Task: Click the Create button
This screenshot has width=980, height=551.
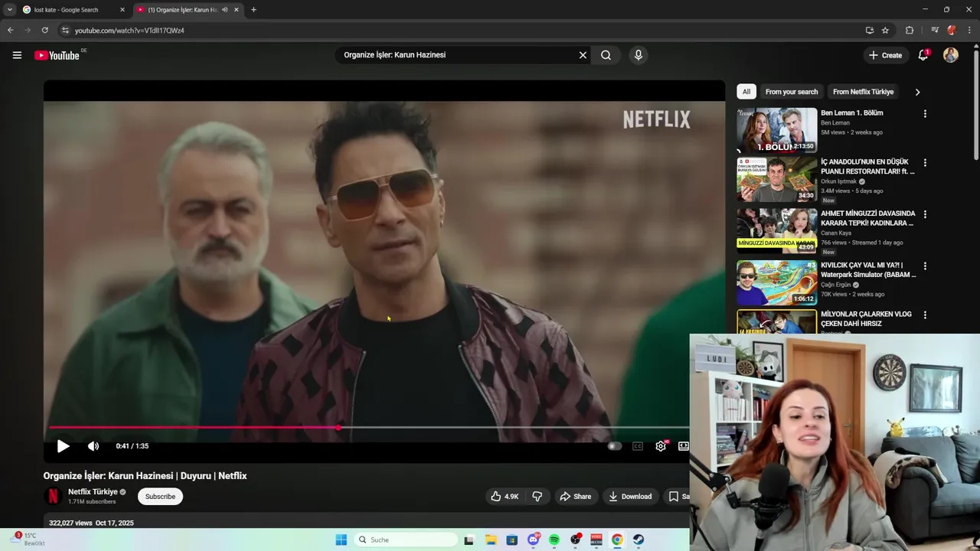Action: pos(885,55)
